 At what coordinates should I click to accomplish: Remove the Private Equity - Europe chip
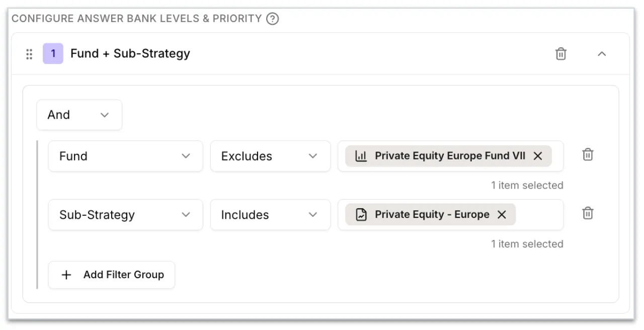(502, 214)
